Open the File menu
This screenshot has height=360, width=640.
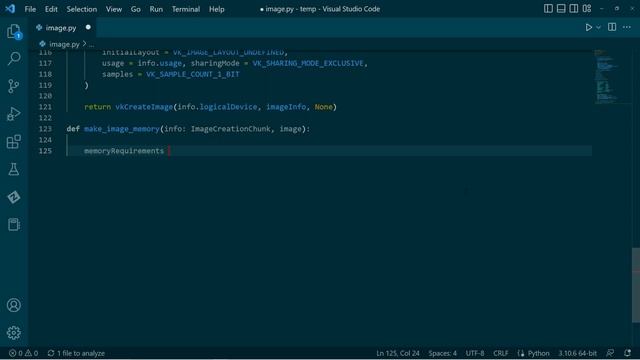(x=30, y=9)
